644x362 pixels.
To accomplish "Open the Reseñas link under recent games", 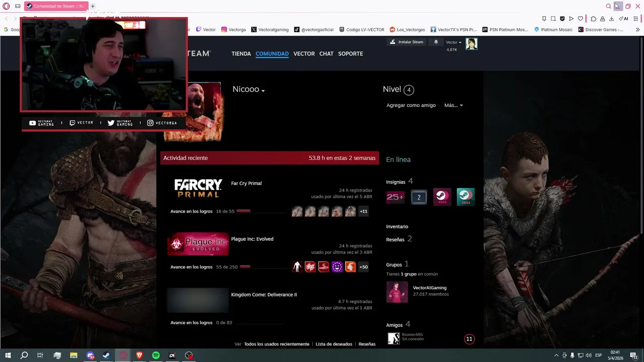I will tap(367, 344).
